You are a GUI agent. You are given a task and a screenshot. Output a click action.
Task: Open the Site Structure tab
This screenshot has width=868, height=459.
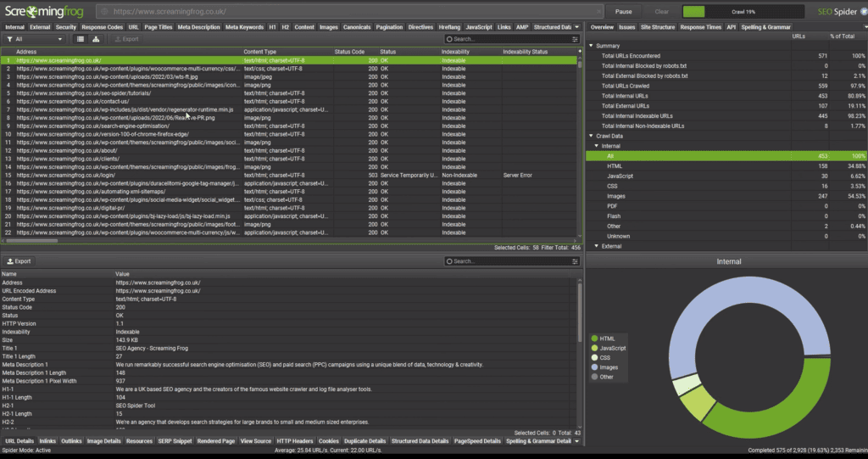[658, 26]
